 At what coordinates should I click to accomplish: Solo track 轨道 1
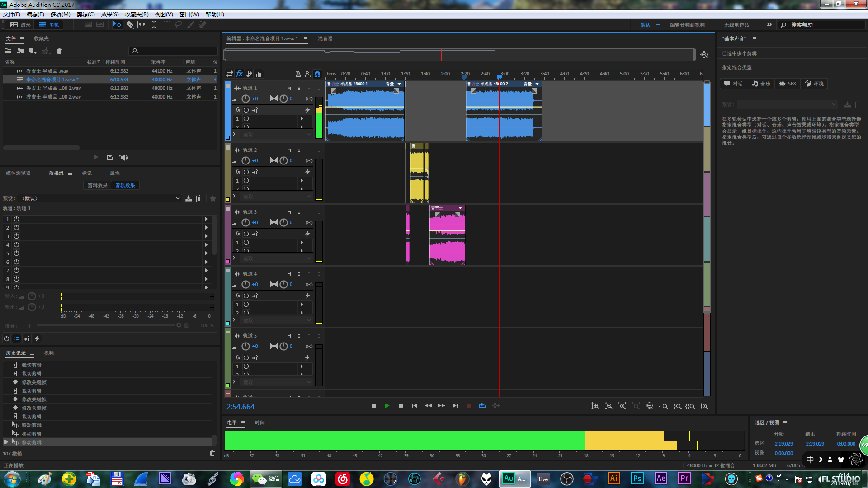pos(299,88)
